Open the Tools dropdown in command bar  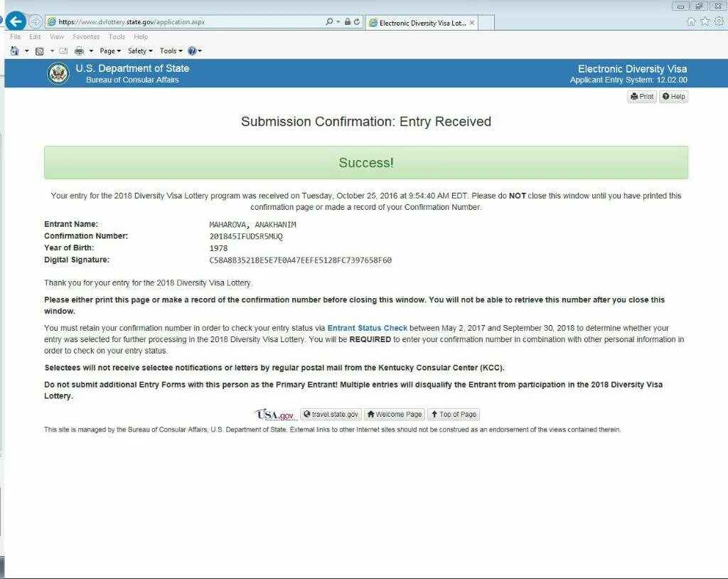[171, 51]
